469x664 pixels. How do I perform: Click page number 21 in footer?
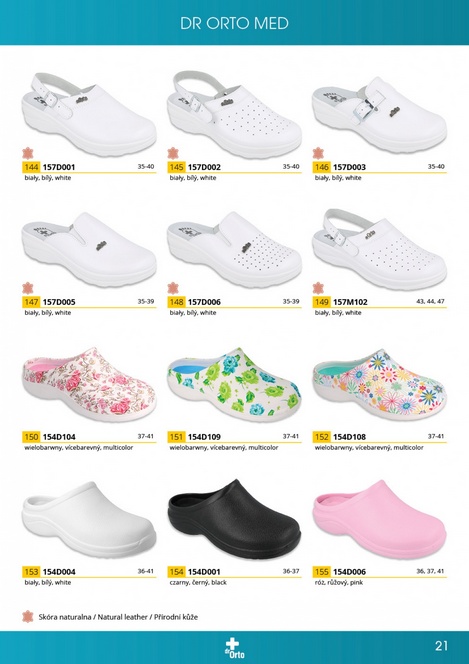[441, 646]
